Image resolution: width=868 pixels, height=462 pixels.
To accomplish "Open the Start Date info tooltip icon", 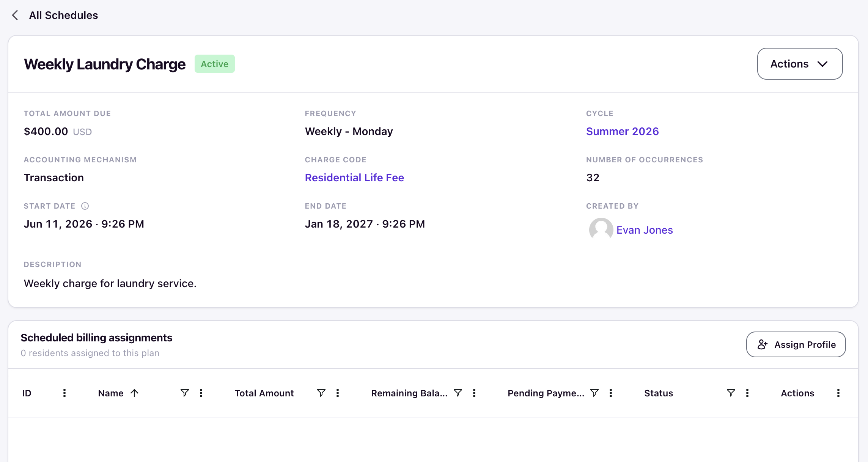I will [x=85, y=206].
